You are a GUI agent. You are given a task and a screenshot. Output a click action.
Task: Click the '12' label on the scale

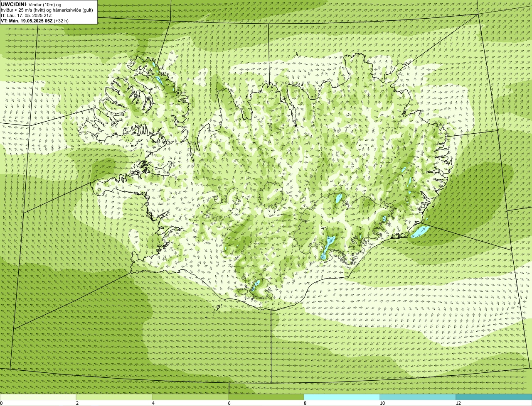[x=458, y=403]
